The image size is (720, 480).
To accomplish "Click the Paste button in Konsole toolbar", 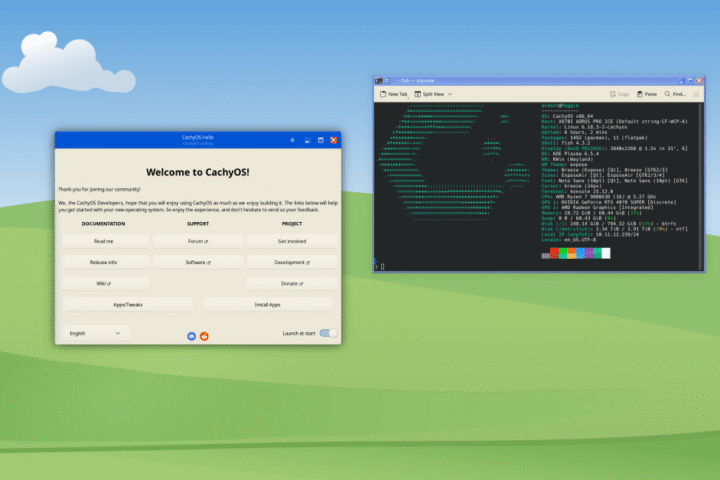I will click(x=647, y=94).
